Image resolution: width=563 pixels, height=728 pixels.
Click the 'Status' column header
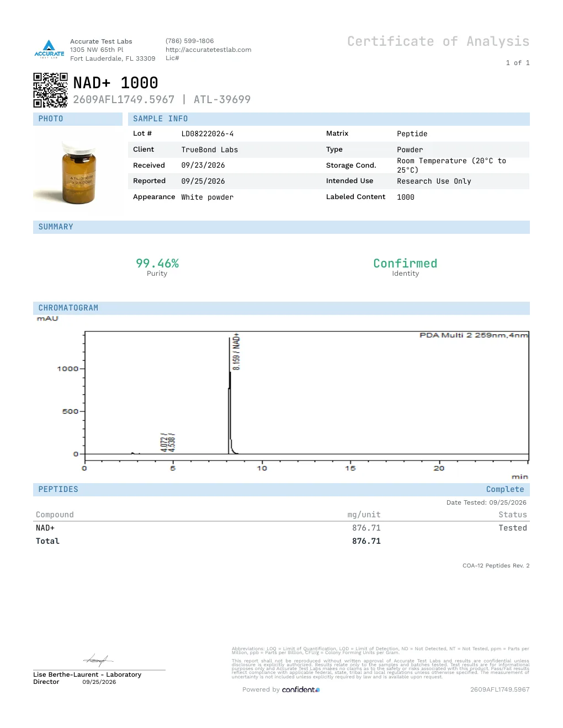[x=513, y=515]
